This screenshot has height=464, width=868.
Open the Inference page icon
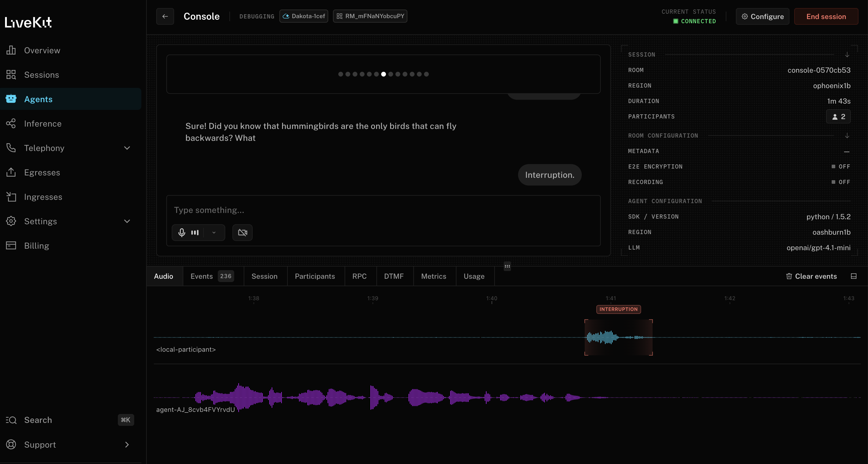coord(11,123)
